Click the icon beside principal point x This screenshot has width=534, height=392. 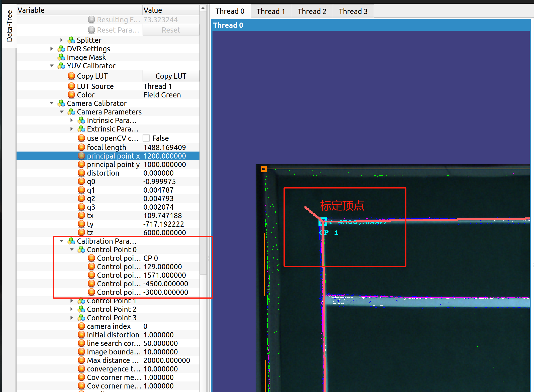(x=81, y=156)
